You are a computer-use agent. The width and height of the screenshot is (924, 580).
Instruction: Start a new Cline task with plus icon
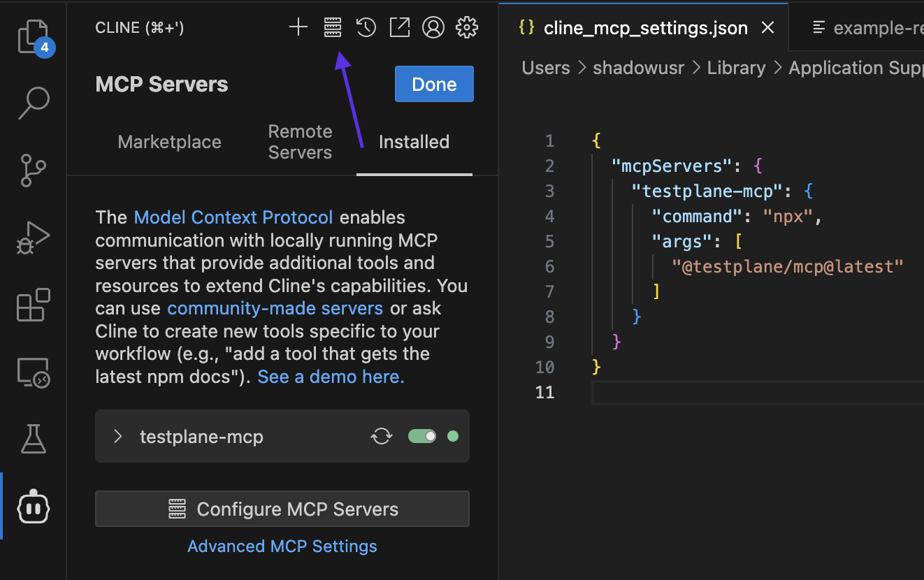(x=298, y=28)
